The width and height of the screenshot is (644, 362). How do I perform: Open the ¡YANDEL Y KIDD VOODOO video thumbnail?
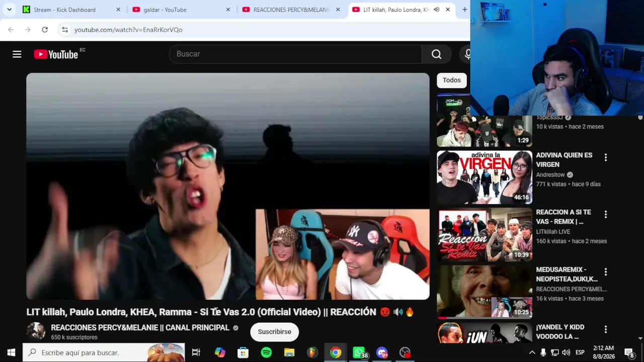click(x=484, y=333)
